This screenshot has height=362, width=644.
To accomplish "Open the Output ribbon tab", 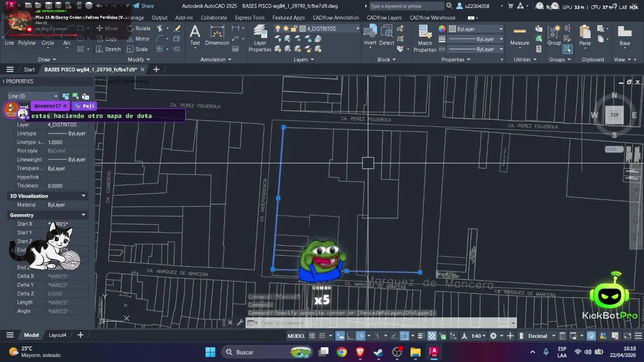I will (159, 18).
